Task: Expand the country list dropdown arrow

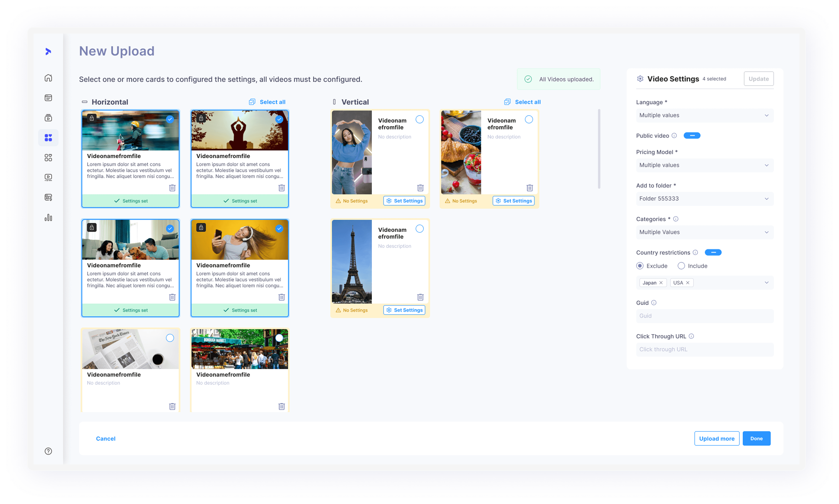Action: point(766,283)
